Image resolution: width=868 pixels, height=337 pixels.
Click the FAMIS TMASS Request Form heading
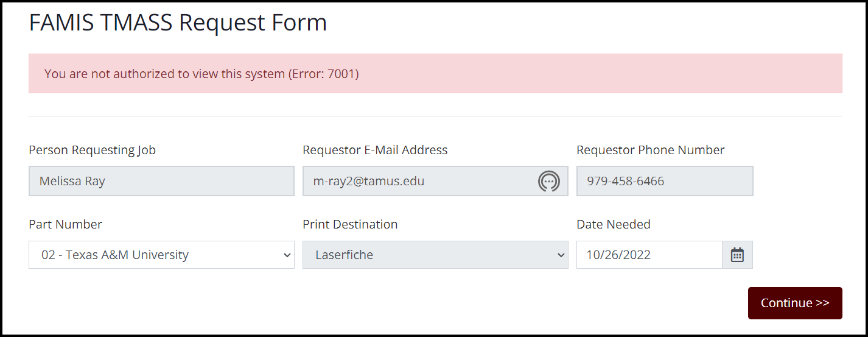[178, 23]
